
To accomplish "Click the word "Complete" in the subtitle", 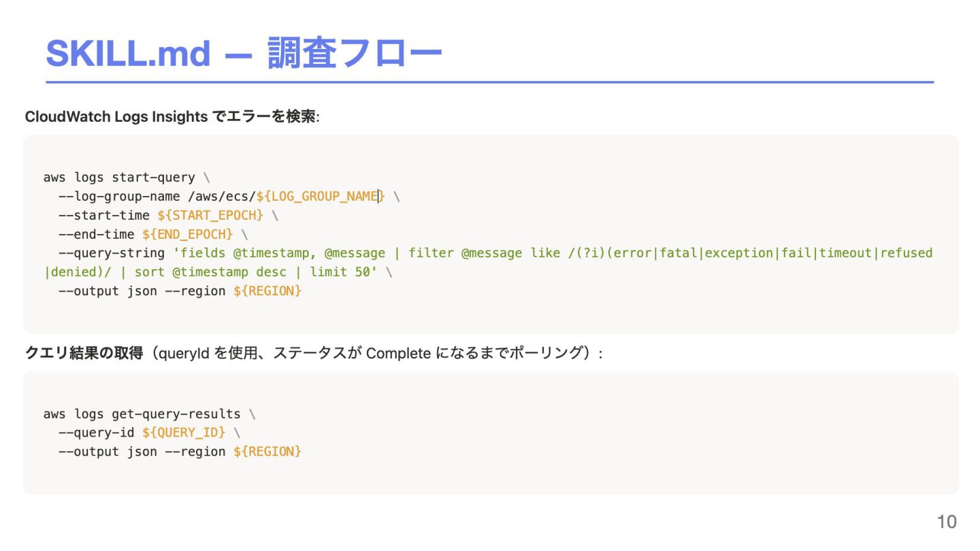I will click(398, 353).
